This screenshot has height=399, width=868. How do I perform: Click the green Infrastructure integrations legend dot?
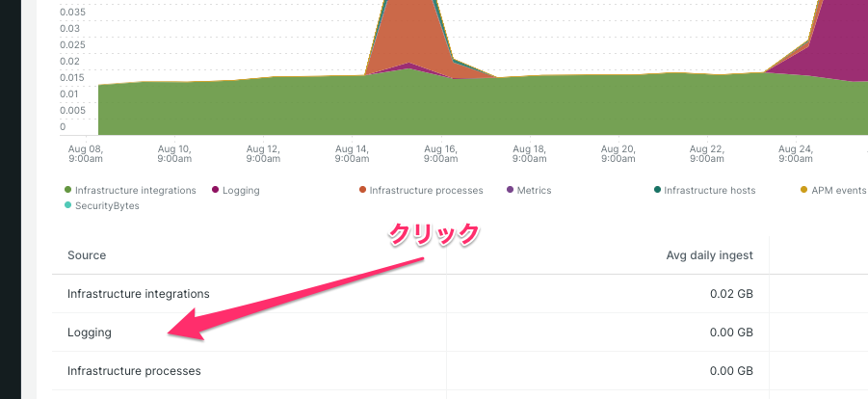68,191
